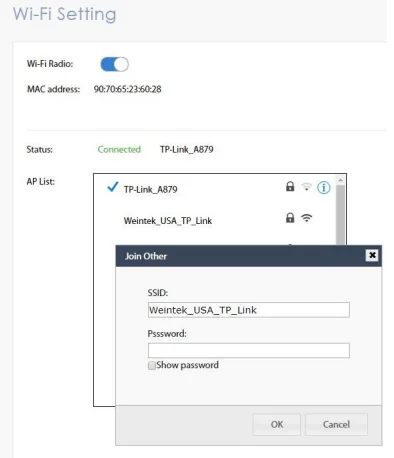Viewport: 394px width, 458px height.
Task: Enable the Show password checkbox
Action: click(152, 366)
